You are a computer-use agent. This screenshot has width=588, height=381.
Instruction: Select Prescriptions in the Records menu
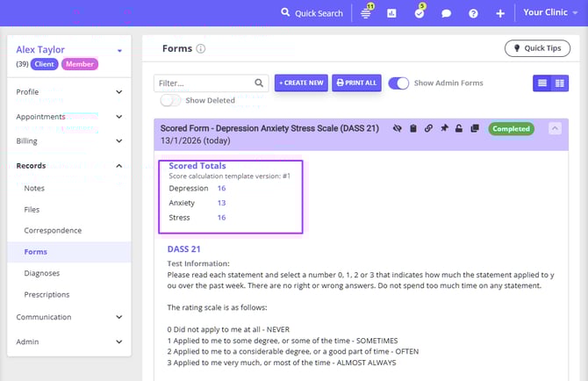pyautogui.click(x=47, y=295)
